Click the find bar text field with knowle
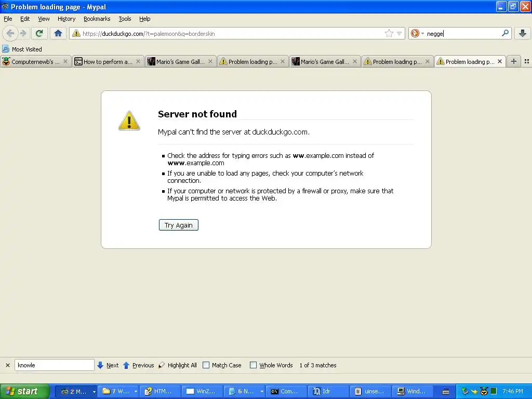 click(x=54, y=365)
